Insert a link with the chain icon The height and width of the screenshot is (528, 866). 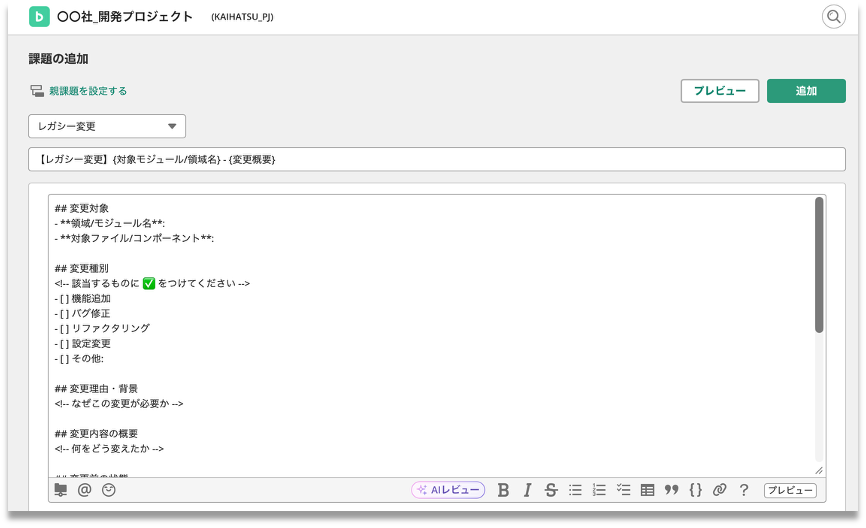pyautogui.click(x=719, y=490)
